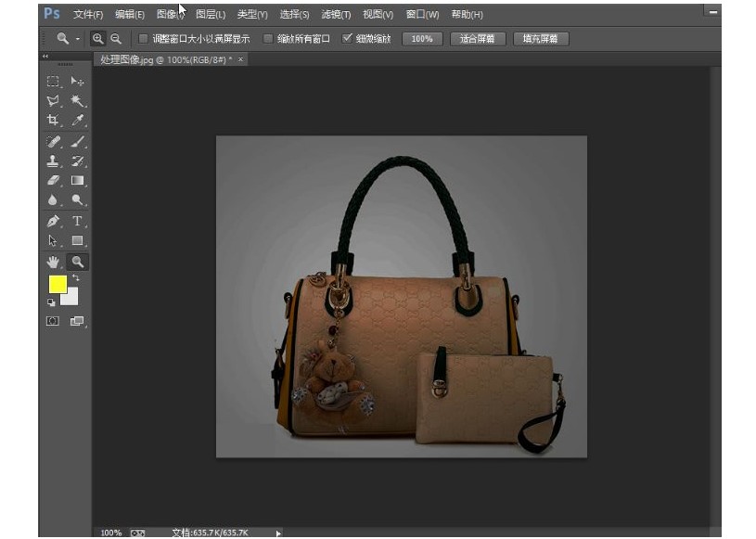Activate the Clone Stamp tool

coord(54,161)
